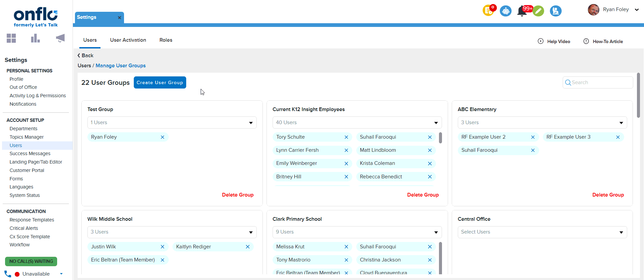Click the blue raised-hand person icon
The width and height of the screenshot is (644, 280).
(556, 11)
